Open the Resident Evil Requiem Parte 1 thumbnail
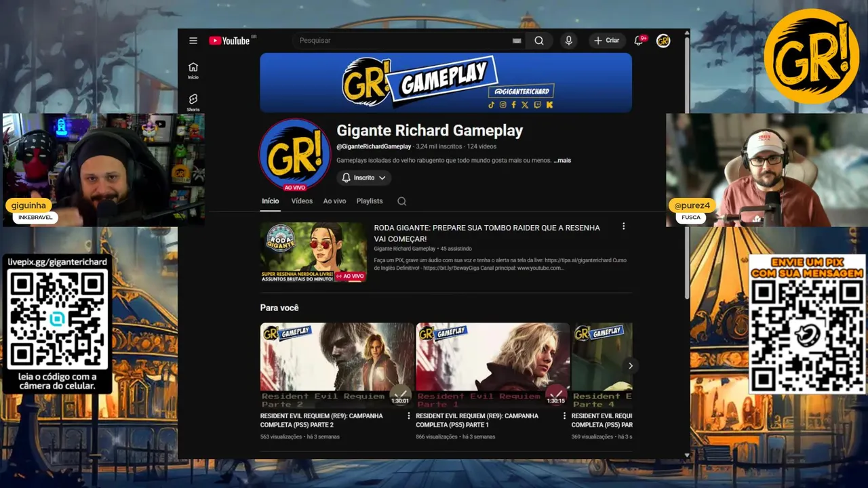Screen dimensions: 868x488 click(x=493, y=365)
